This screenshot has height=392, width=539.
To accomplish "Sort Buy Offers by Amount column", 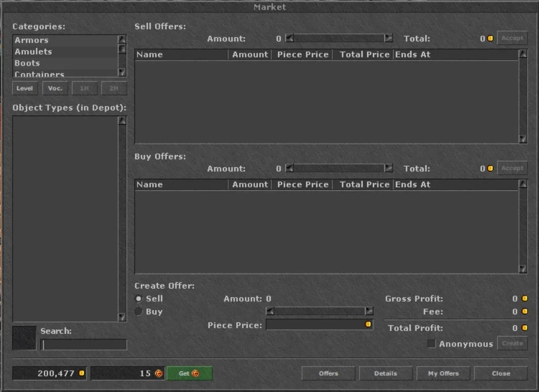I will pyautogui.click(x=250, y=185).
